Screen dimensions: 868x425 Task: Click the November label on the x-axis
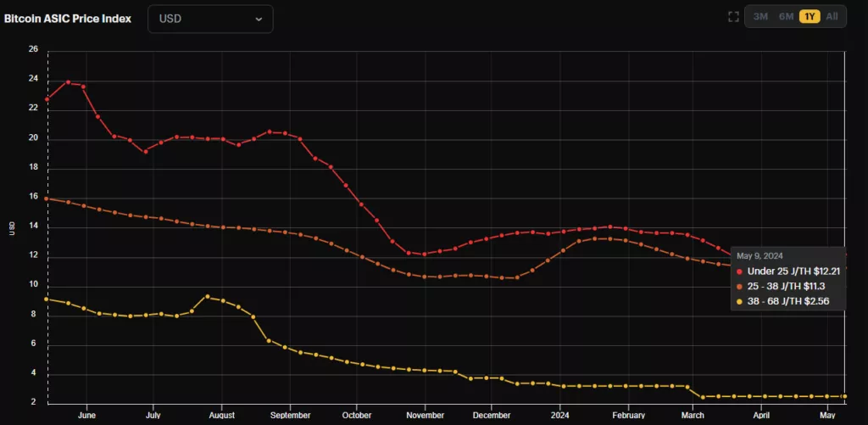coord(425,415)
